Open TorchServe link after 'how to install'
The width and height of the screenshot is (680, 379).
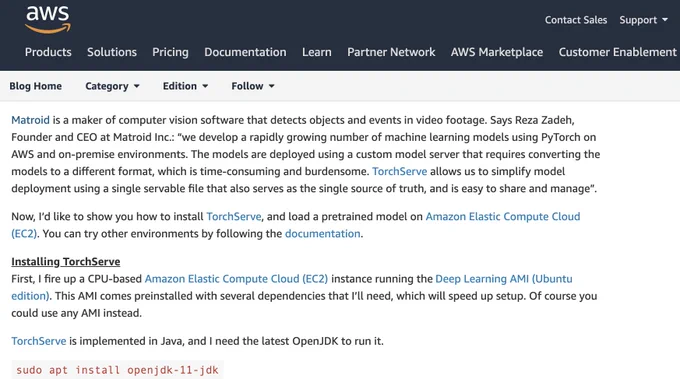pos(234,216)
